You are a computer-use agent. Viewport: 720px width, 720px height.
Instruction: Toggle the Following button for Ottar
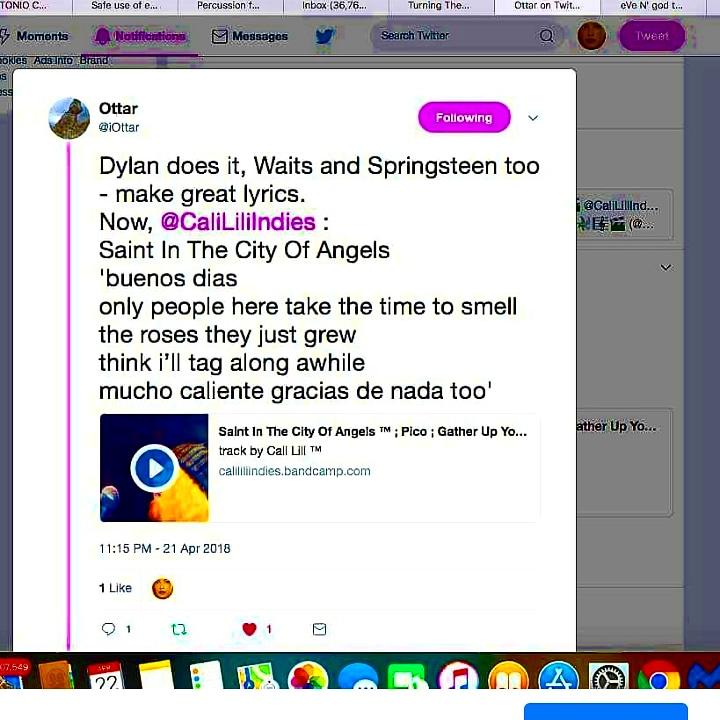pos(464,118)
